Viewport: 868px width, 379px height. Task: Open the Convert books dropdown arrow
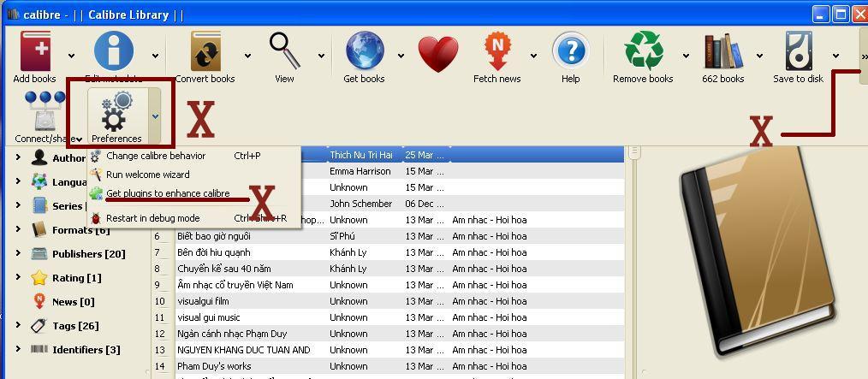tap(247, 56)
